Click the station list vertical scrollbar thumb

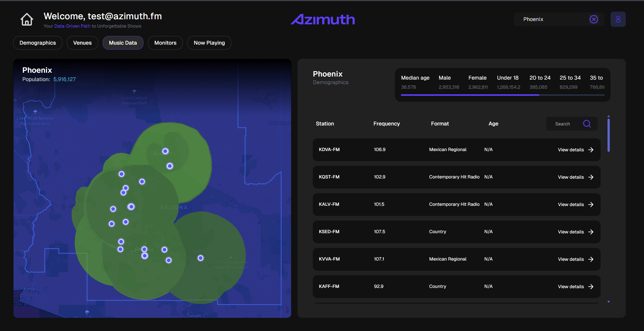click(x=609, y=135)
